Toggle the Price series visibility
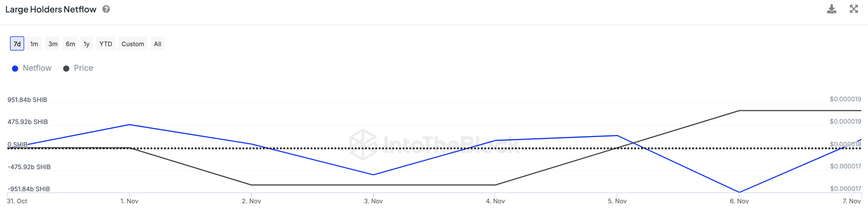Viewport: 868px width, 209px height. pos(83,68)
